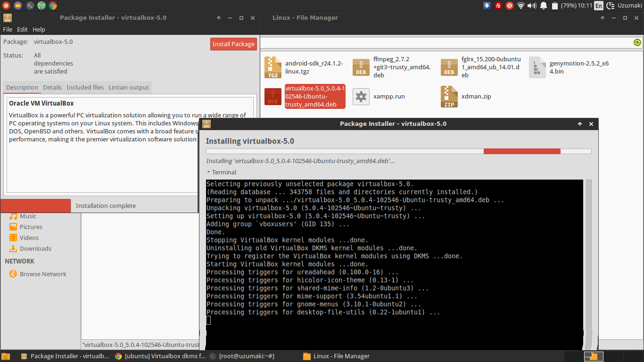The height and width of the screenshot is (362, 644).
Task: Open the Wi-Fi network indicator
Action: (x=521, y=6)
